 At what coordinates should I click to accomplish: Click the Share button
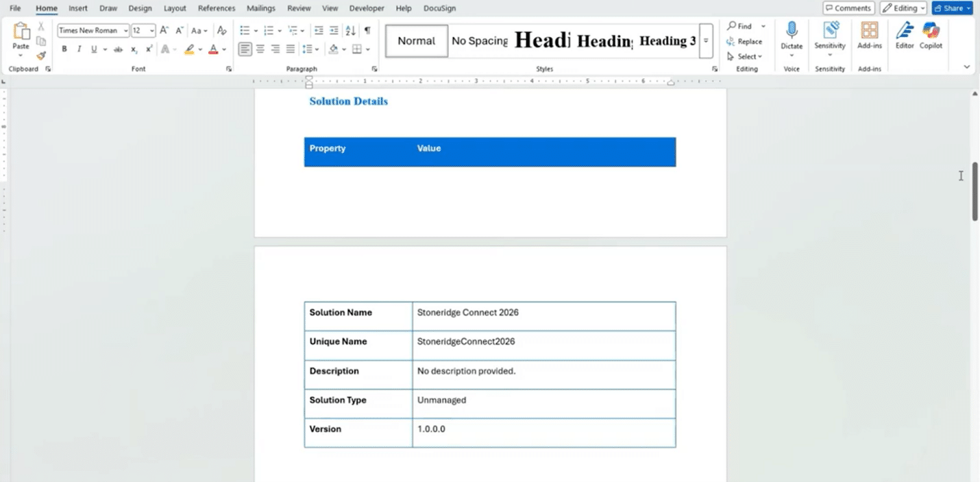[952, 8]
